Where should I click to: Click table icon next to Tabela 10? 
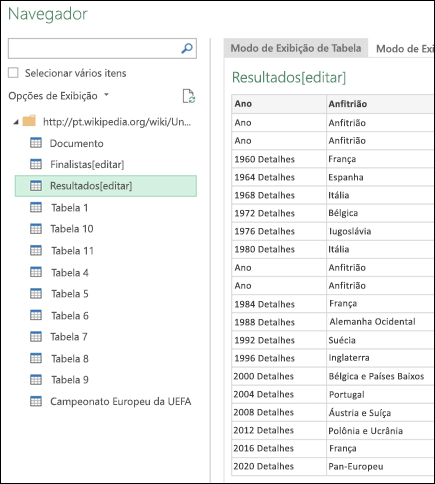tap(36, 229)
